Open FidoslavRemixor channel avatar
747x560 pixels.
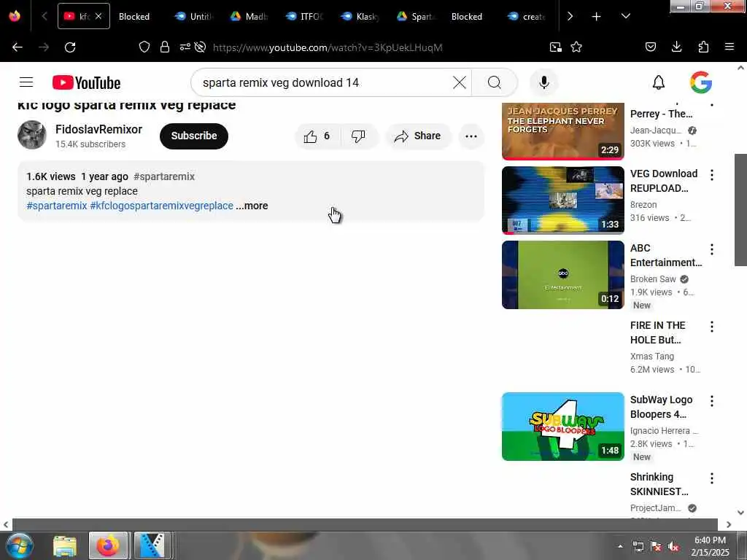point(32,135)
